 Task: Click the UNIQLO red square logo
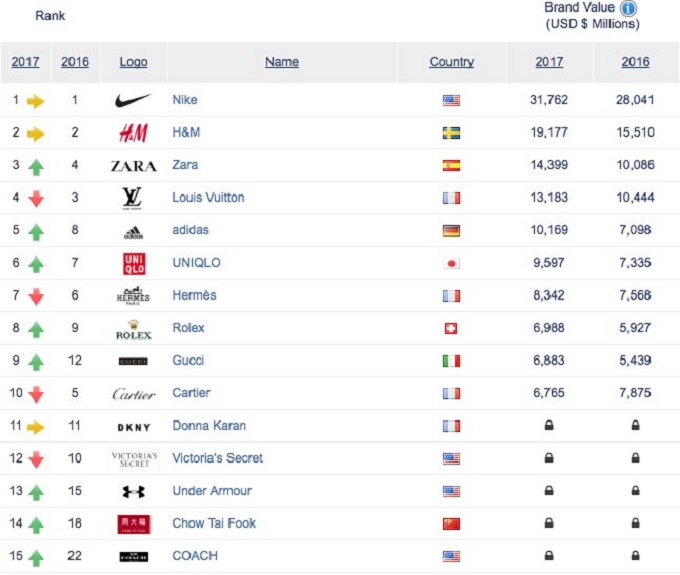tap(134, 264)
